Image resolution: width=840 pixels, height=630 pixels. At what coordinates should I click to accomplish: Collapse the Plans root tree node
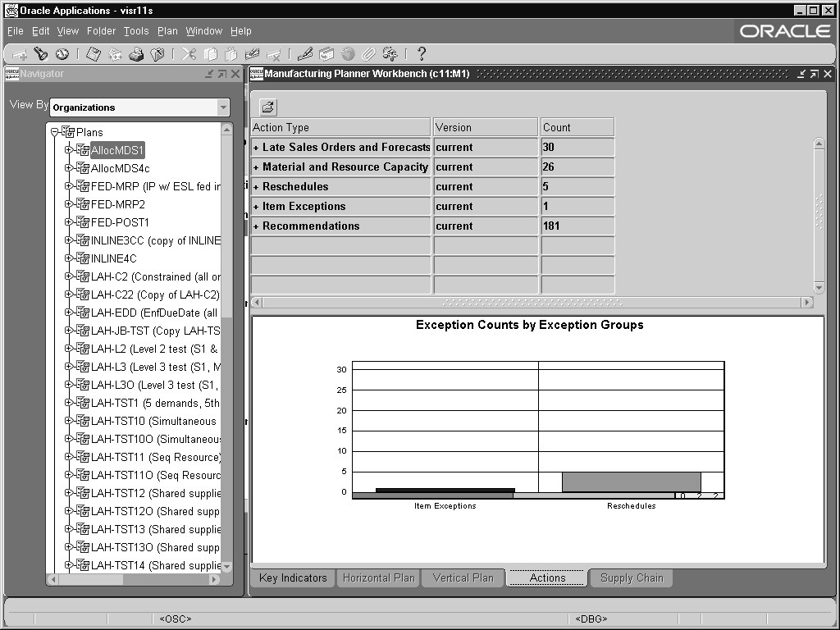[54, 131]
